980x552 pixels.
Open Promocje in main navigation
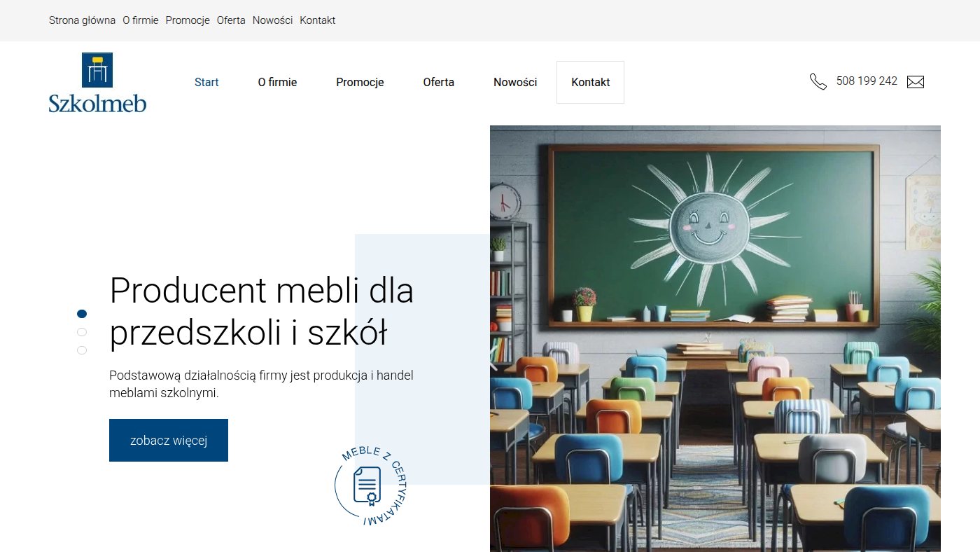point(360,82)
